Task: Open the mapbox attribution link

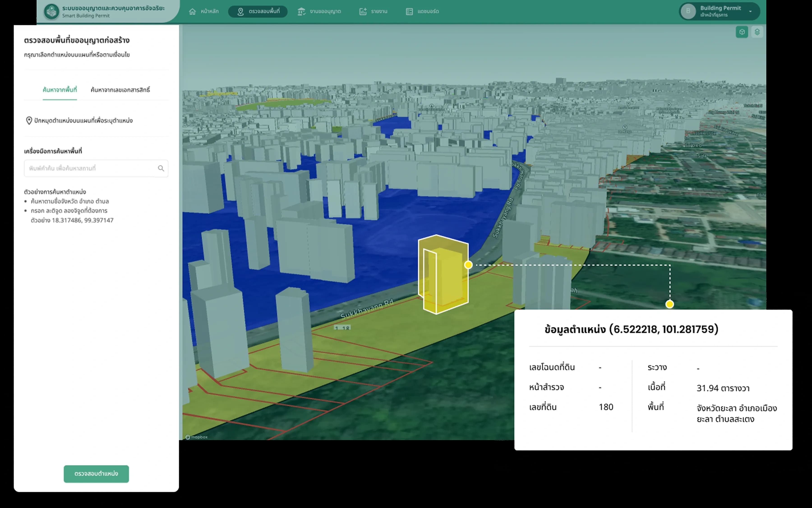Action: [196, 437]
